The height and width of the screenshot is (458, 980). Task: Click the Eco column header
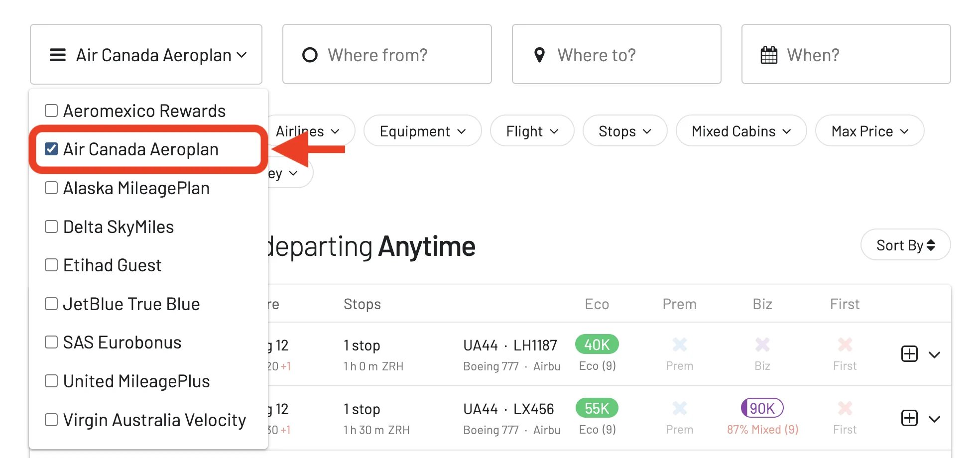click(597, 304)
